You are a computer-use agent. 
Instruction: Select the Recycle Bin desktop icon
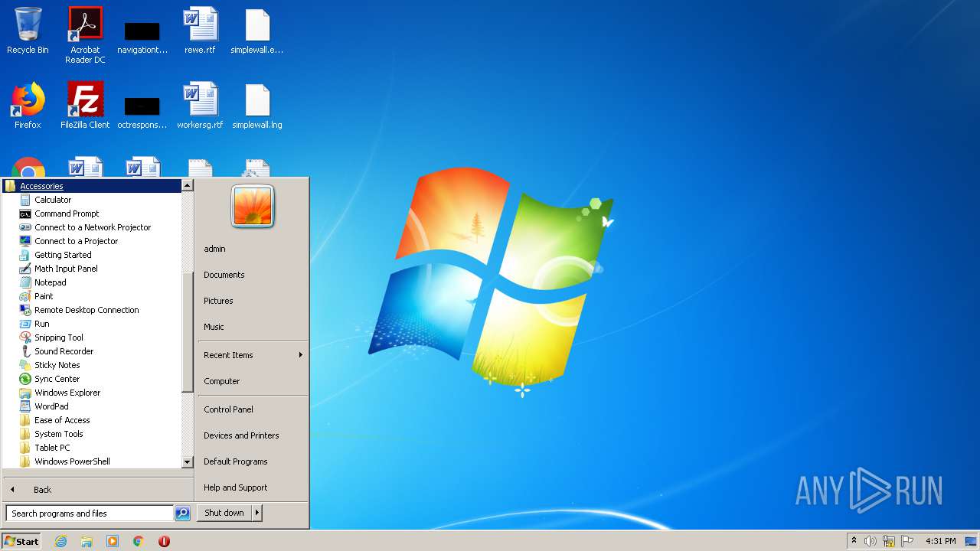click(x=28, y=31)
